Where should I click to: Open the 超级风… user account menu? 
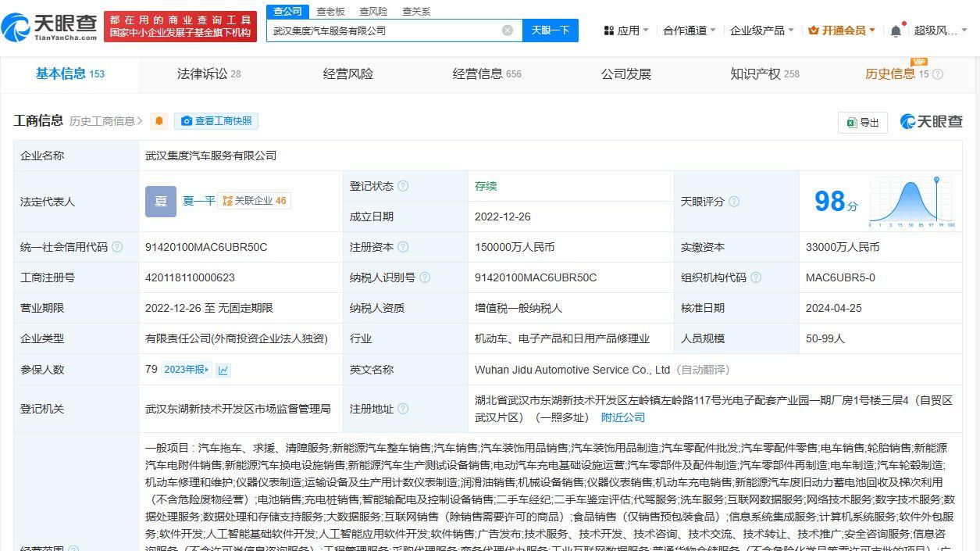click(940, 30)
